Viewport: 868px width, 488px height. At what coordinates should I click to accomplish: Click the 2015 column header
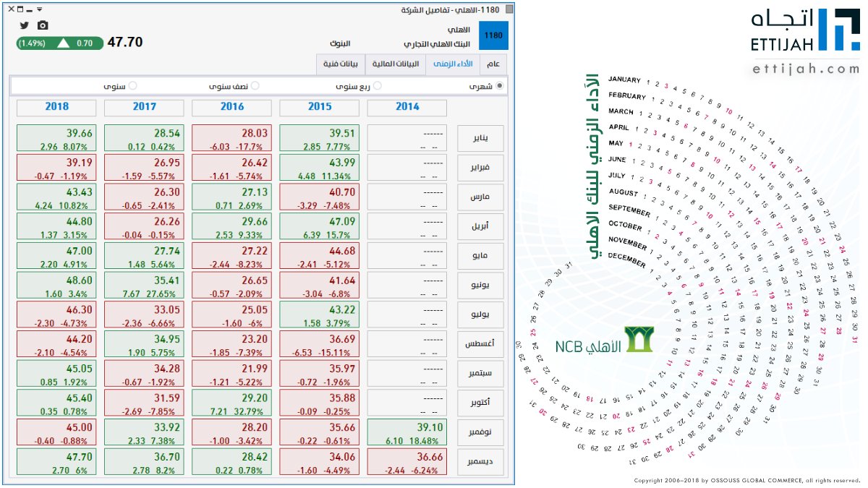coord(320,107)
